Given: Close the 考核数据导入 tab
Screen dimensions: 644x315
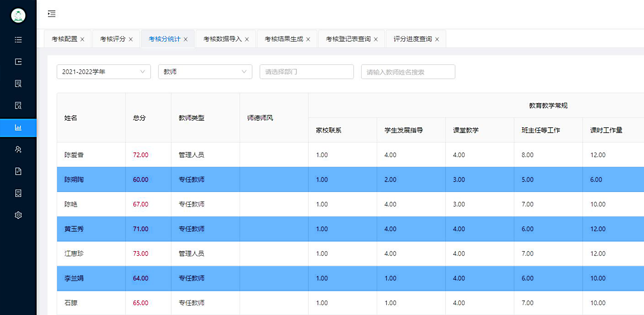Looking at the screenshot, I should tap(247, 39).
